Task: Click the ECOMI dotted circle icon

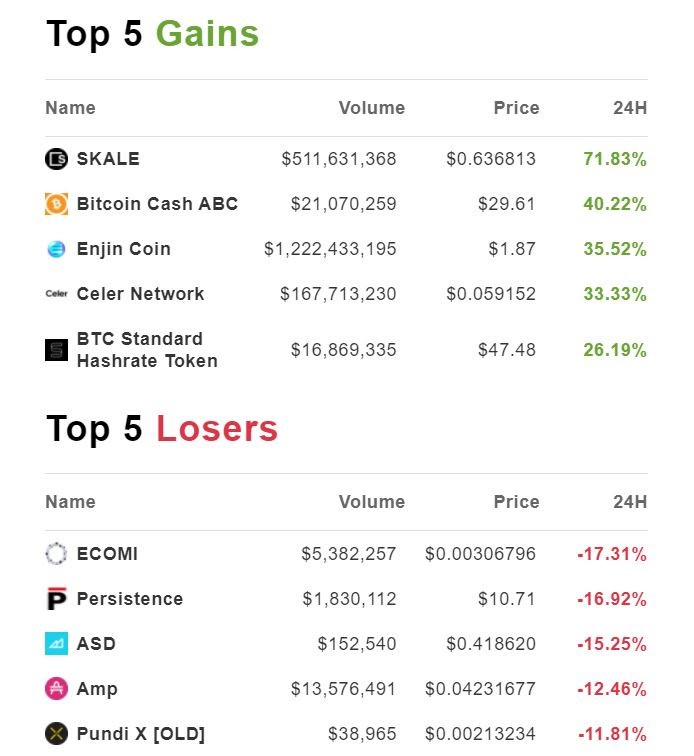Action: (x=56, y=554)
